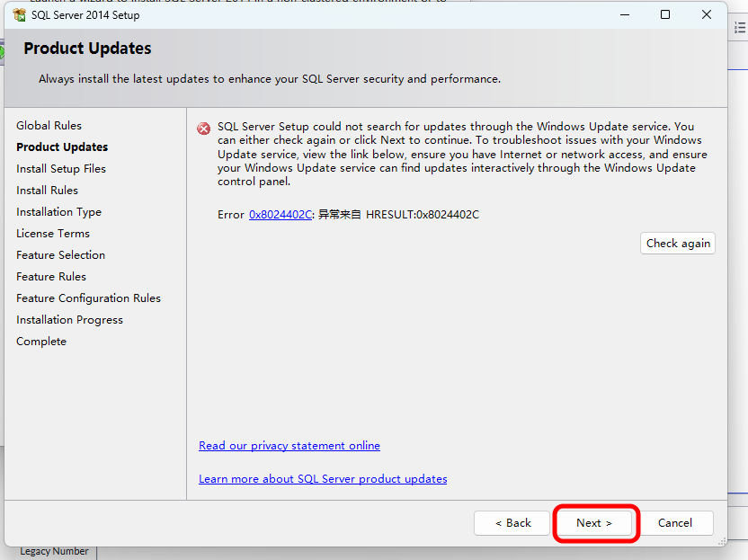Select Feature Configuration Rules step
The height and width of the screenshot is (560, 748).
point(88,298)
